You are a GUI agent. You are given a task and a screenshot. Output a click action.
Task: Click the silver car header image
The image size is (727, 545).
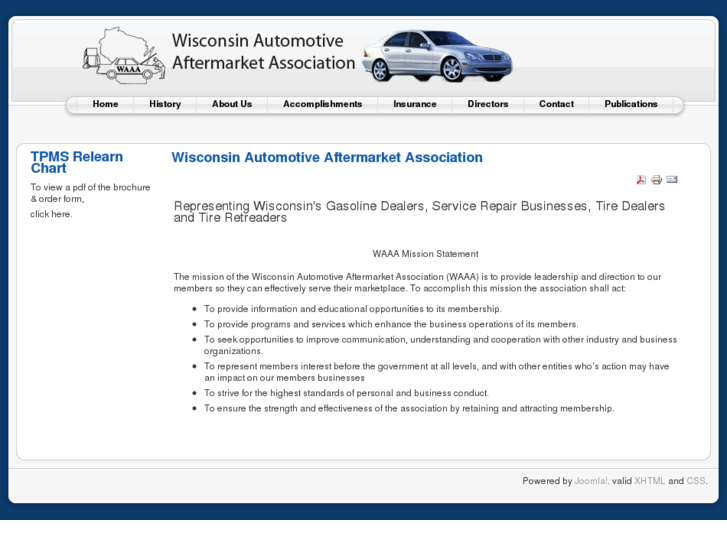[x=438, y=56]
